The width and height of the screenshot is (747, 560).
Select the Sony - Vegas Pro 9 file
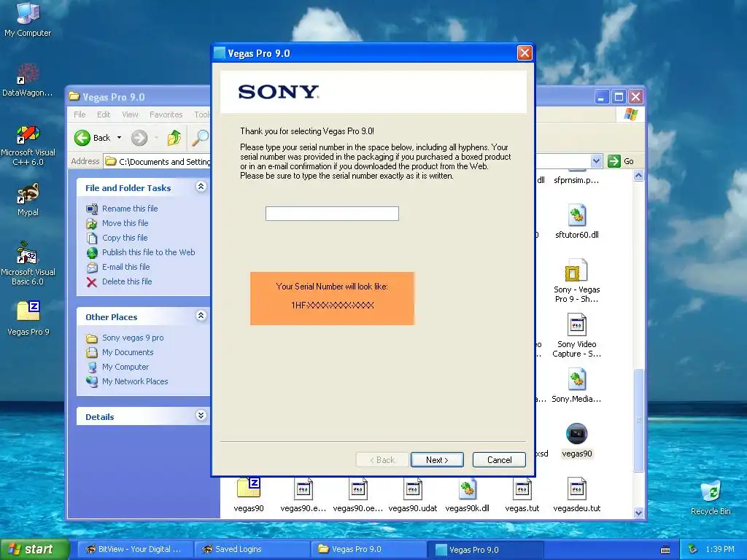[576, 281]
